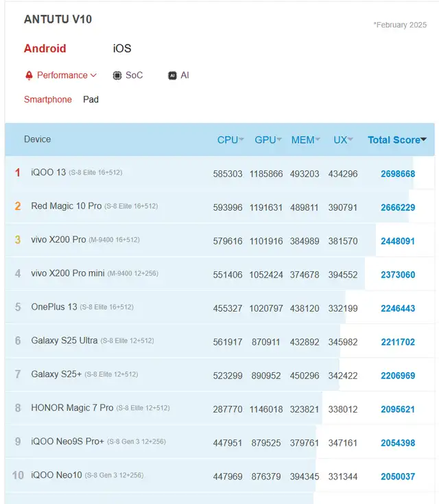Click iQOO Neo9S Pro+ UX score 347161
This screenshot has width=439, height=504.
tap(343, 443)
